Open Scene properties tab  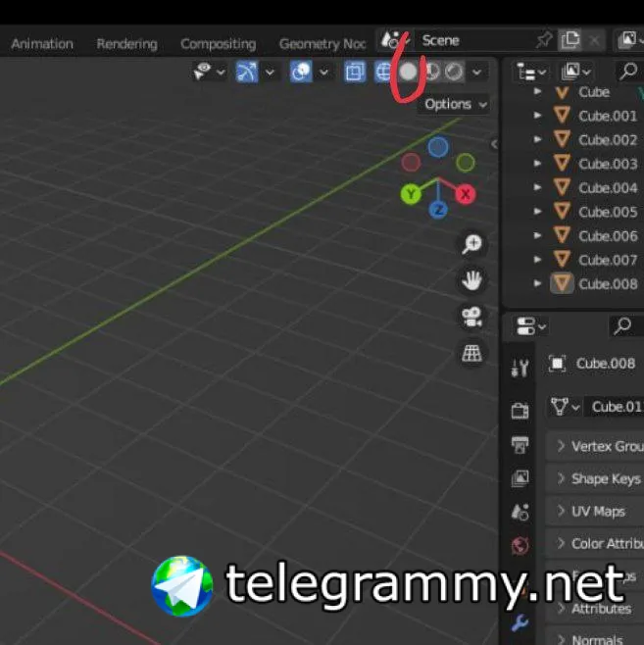pyautogui.click(x=520, y=512)
